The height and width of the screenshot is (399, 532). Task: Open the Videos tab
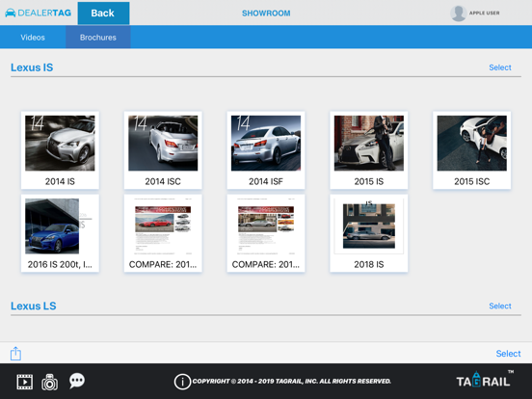[33, 38]
